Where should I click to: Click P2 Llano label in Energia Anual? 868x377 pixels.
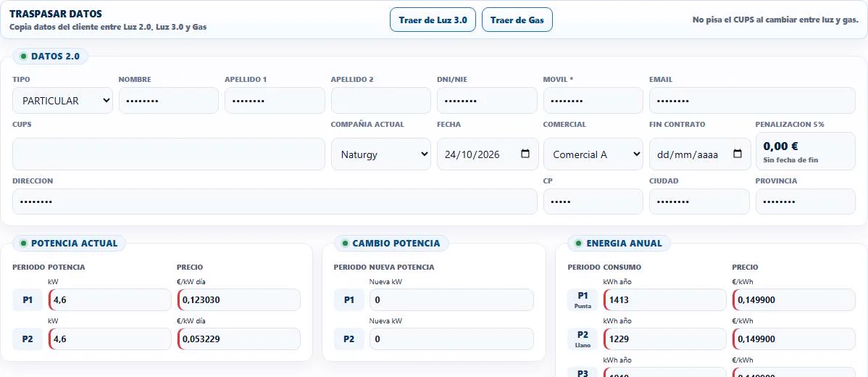coord(583,339)
